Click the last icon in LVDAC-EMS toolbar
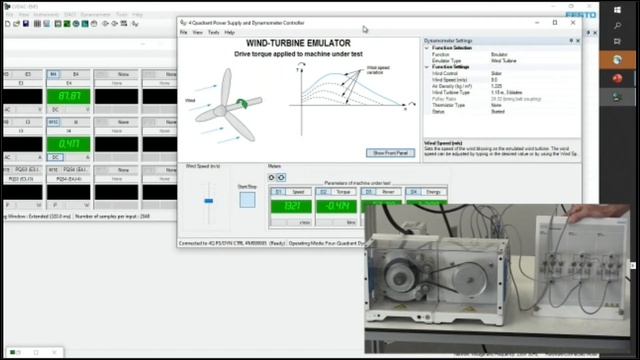 (135, 24)
